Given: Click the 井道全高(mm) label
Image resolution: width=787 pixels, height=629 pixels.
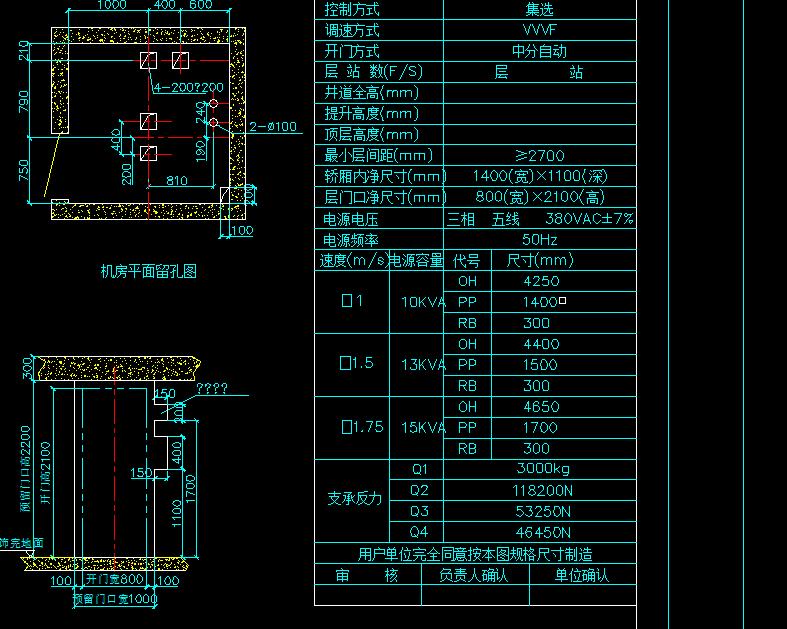Looking at the screenshot, I should [x=371, y=92].
